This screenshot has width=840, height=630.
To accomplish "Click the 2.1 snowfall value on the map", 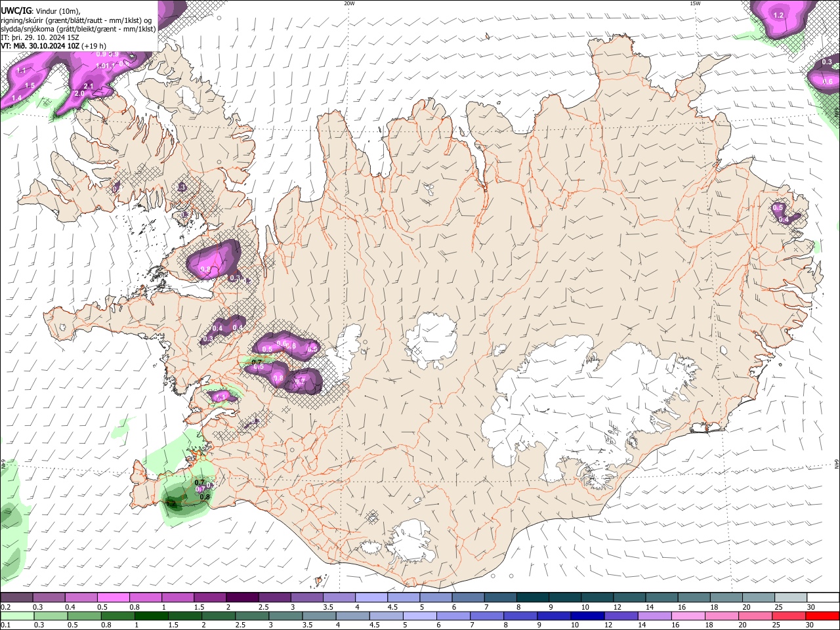I will coord(89,86).
